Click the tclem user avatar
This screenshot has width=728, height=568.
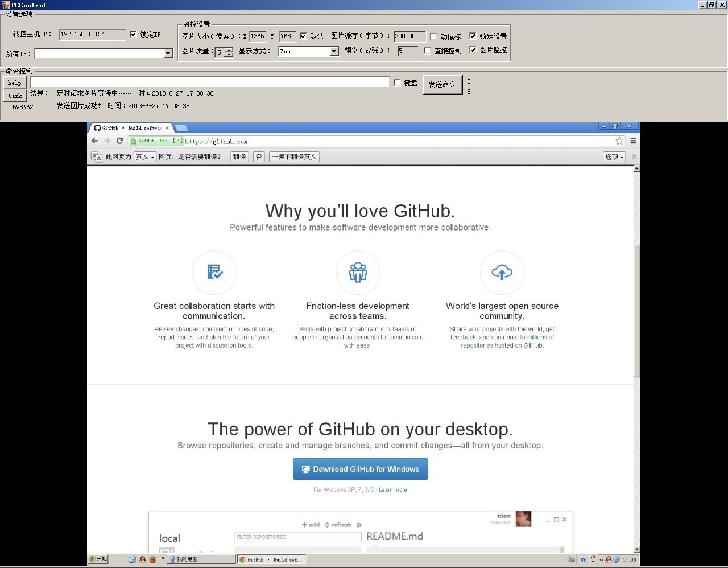(523, 519)
